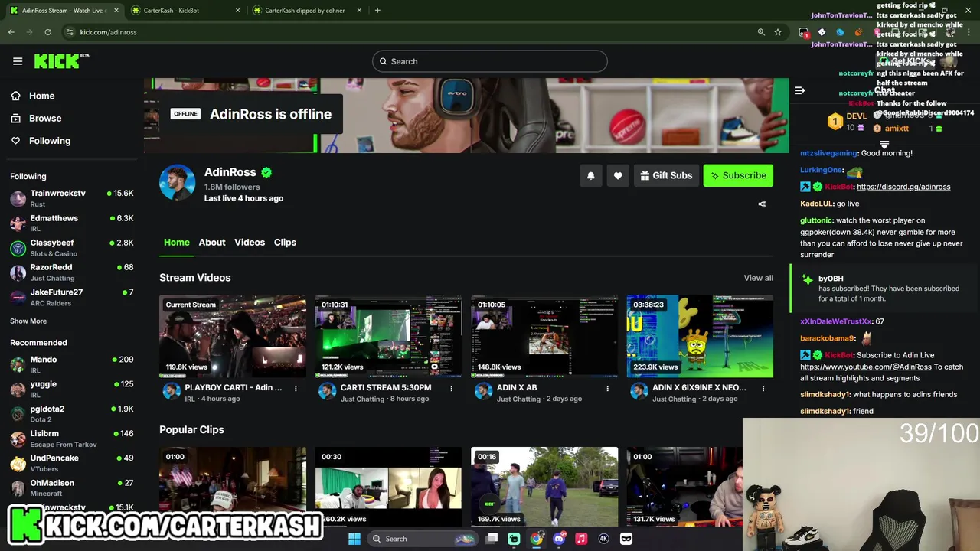This screenshot has height=551, width=980.
Task: Open recommended channel yuggie
Action: [x=72, y=389]
